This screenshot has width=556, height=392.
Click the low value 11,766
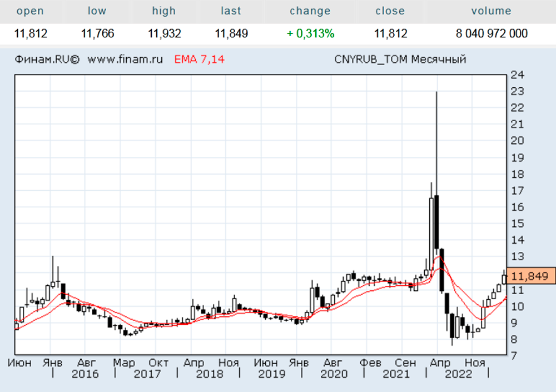point(97,34)
